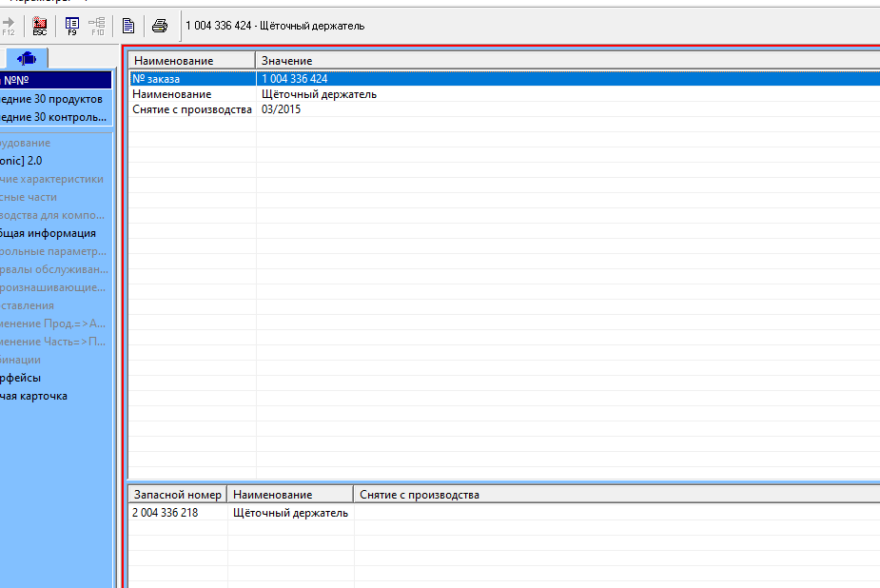The height and width of the screenshot is (588, 880).
Task: Select spare number 2 004 336 218
Action: (x=165, y=512)
